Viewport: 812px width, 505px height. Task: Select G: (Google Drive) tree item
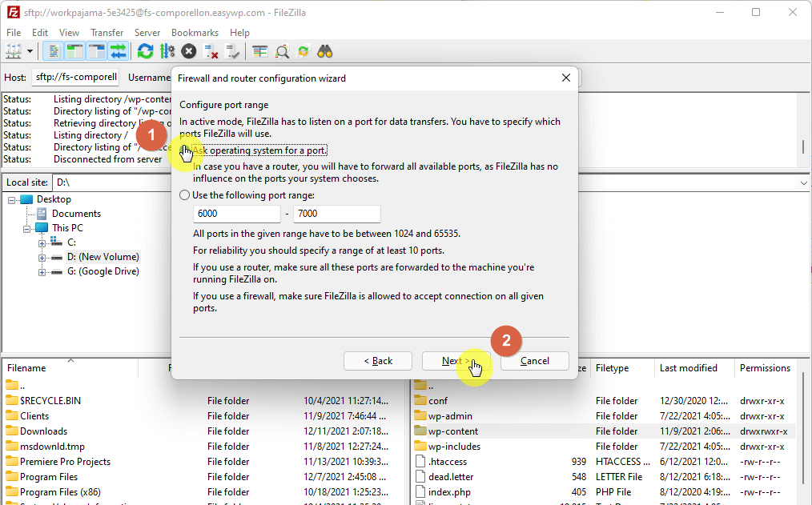point(103,271)
